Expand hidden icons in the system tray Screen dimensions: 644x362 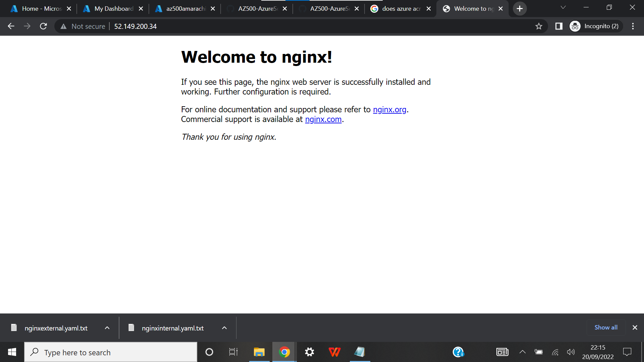tap(522, 352)
